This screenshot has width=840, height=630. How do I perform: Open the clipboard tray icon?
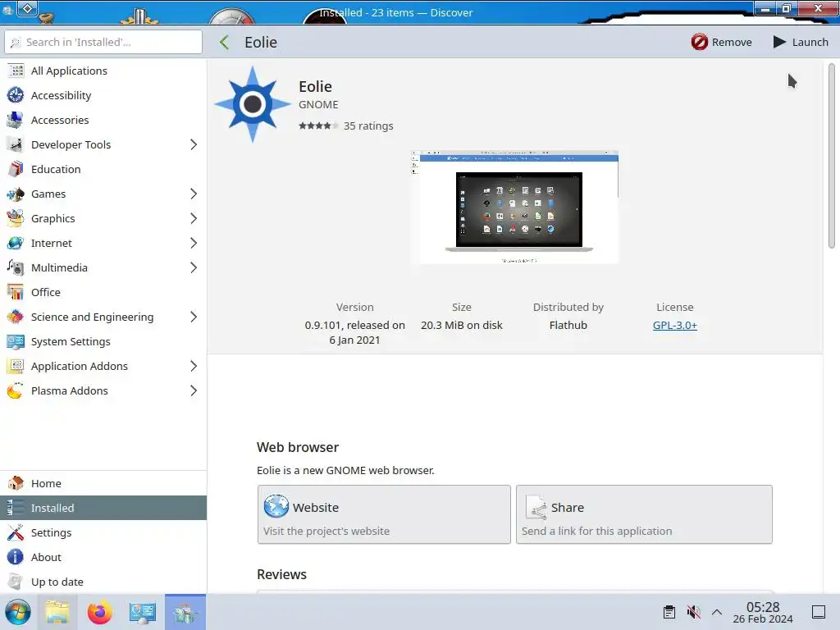coord(669,612)
